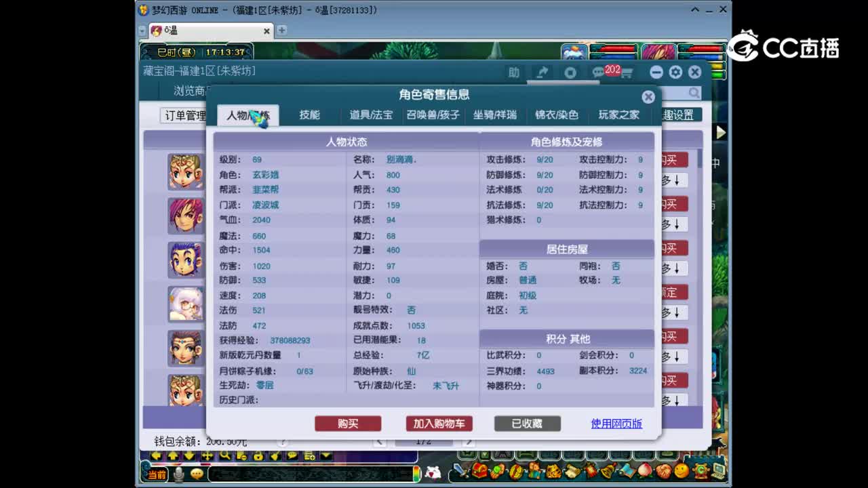Image resolution: width=868 pixels, height=488 pixels.
Task: Select the first listing avatar thumbnail
Action: pos(185,171)
